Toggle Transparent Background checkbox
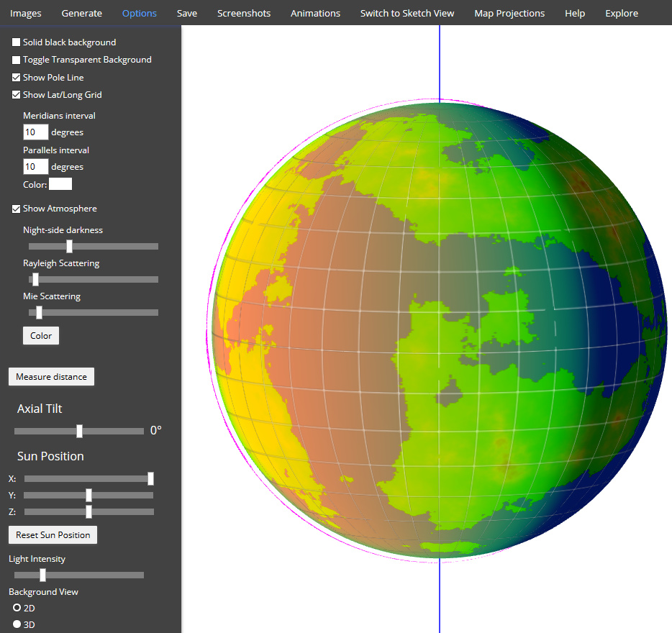This screenshot has width=672, height=633. coord(17,60)
